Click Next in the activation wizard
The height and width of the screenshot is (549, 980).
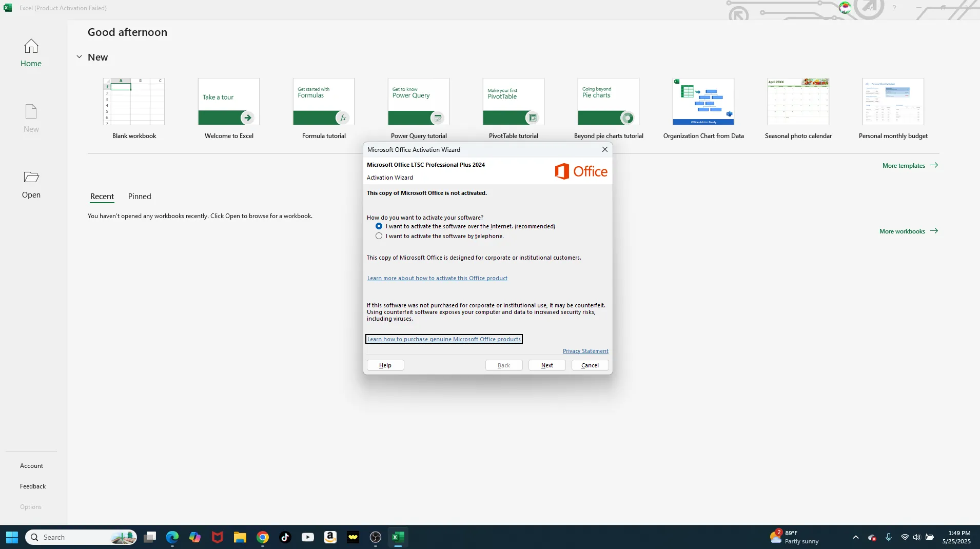tap(547, 365)
